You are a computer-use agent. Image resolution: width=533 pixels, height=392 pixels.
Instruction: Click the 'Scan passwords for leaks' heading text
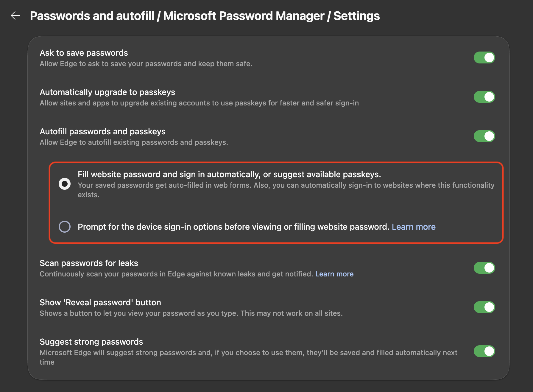[x=89, y=263]
